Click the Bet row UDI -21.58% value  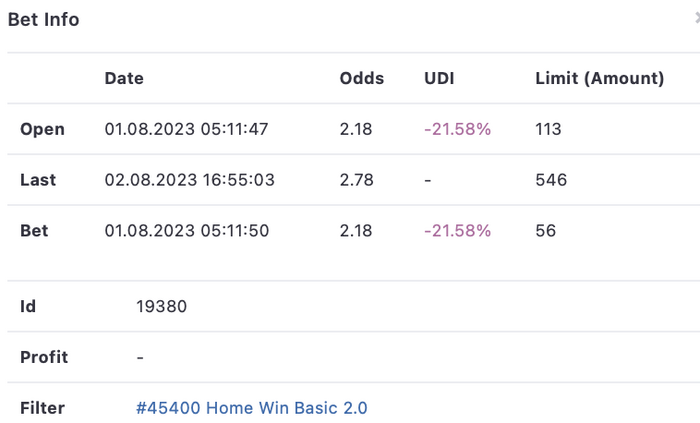tap(457, 231)
